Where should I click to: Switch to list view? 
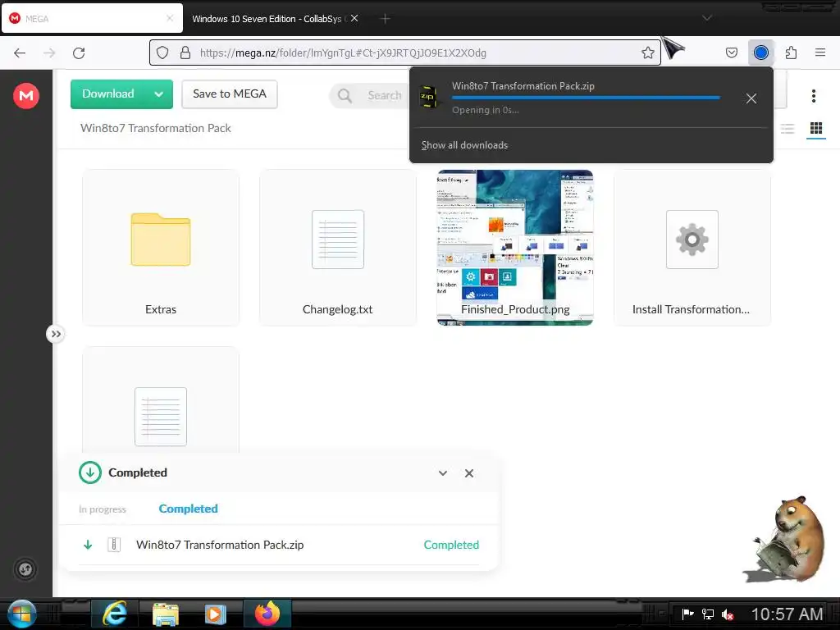[x=787, y=129]
